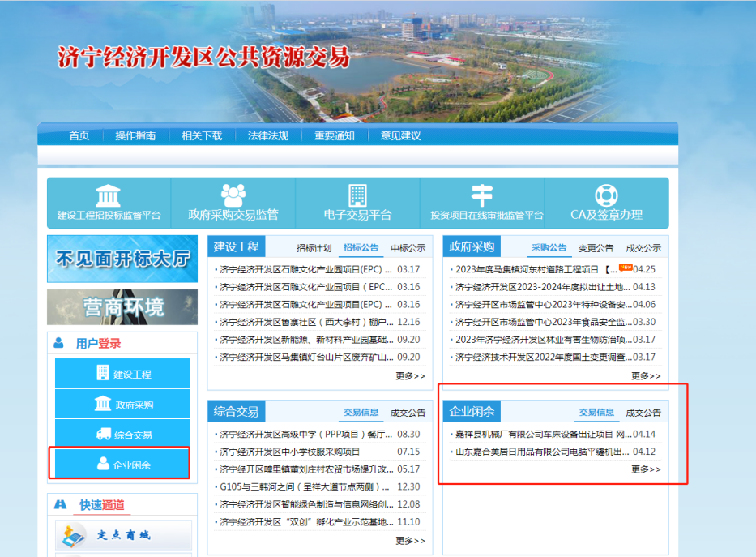Open 操作指南 in the navigation bar
The image size is (756, 557).
pos(135,135)
